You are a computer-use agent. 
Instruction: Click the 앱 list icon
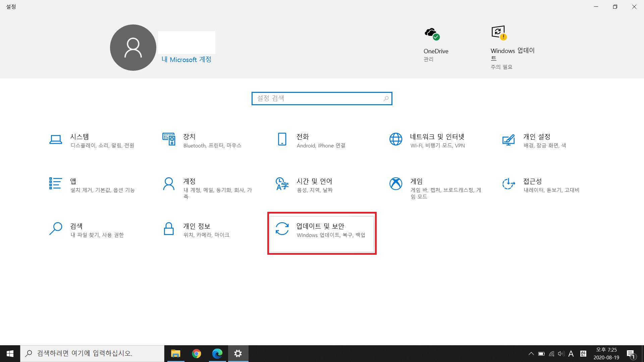coord(55,183)
